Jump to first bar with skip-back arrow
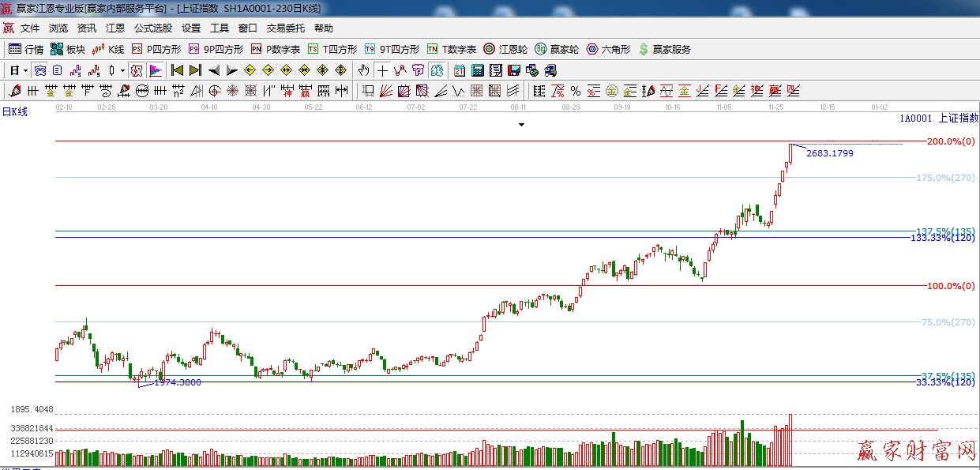 pyautogui.click(x=178, y=70)
